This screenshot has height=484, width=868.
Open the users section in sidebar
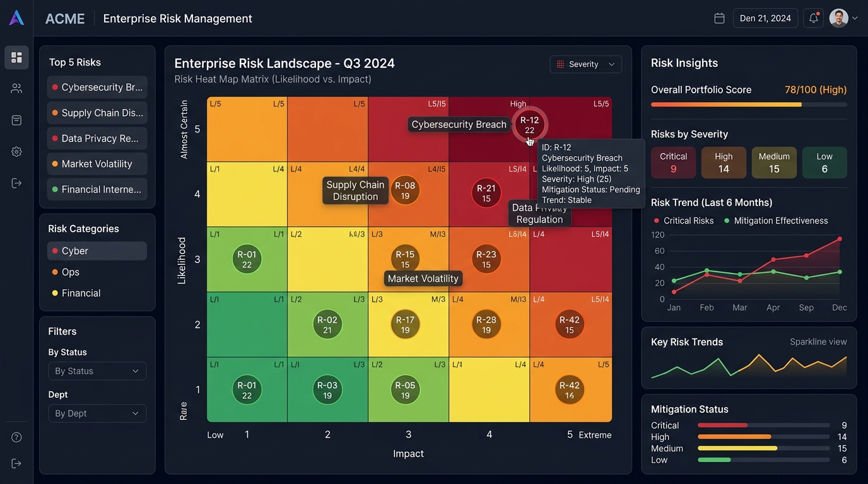[16, 89]
